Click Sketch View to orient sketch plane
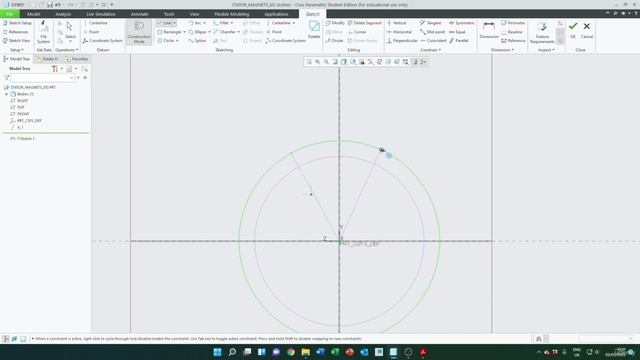 tap(16, 41)
